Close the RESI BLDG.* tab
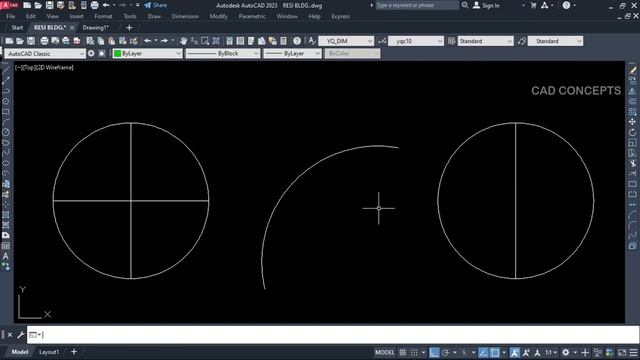The width and height of the screenshot is (640, 360). coord(72,27)
